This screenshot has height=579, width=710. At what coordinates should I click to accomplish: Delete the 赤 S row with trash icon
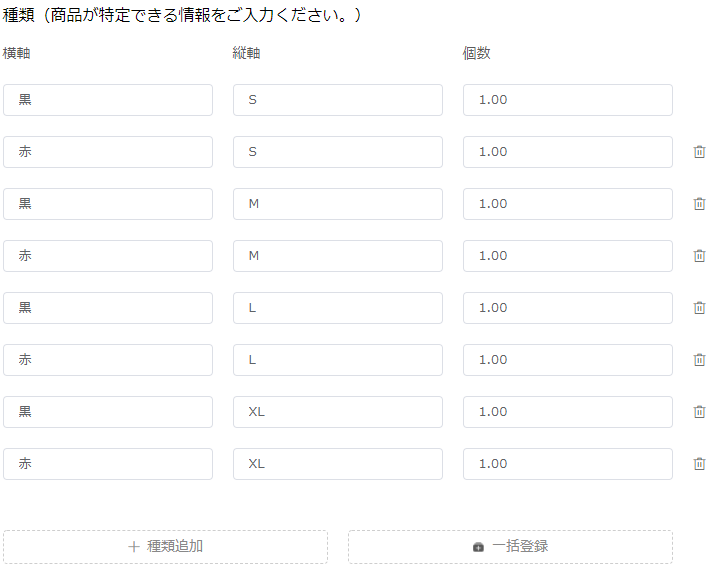point(699,152)
